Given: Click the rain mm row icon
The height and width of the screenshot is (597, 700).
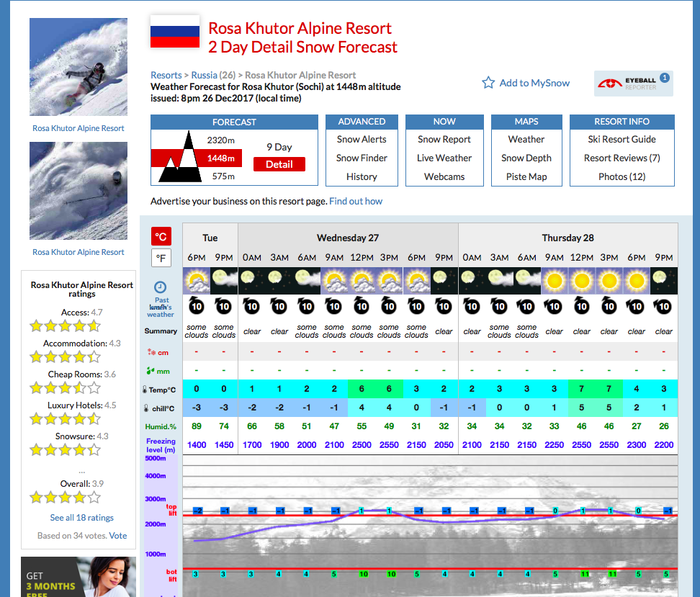Looking at the screenshot, I should [151, 371].
